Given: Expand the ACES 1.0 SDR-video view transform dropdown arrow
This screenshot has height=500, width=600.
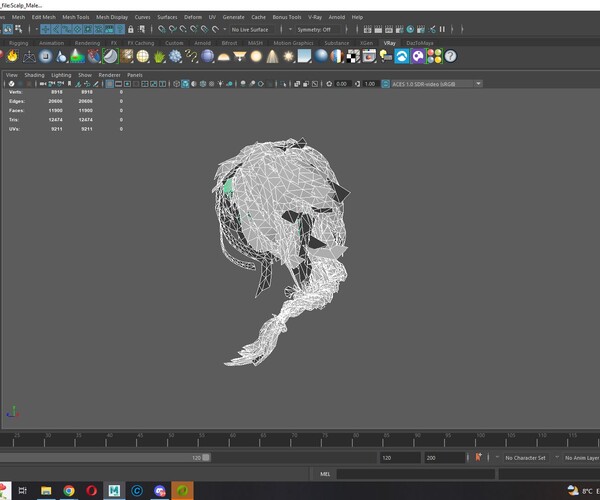Looking at the screenshot, I should 478,84.
